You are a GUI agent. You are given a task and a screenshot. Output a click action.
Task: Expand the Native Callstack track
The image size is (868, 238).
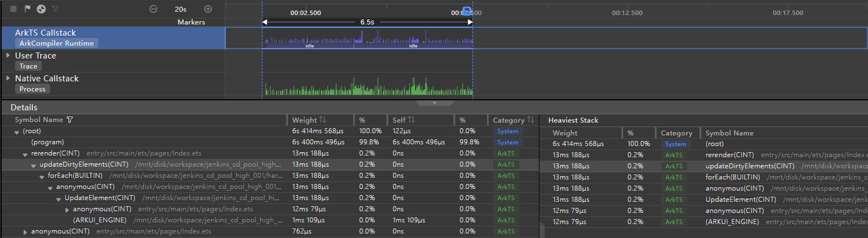click(8, 79)
